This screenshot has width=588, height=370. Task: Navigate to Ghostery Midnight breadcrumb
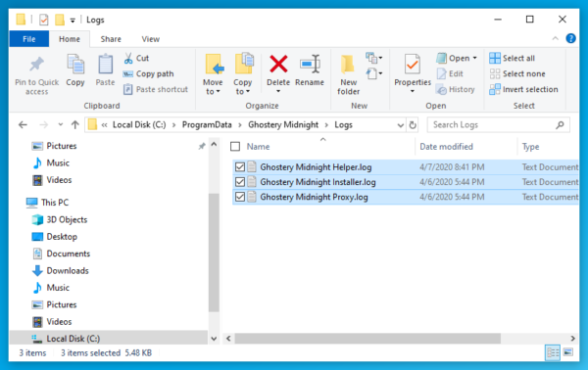[283, 124]
